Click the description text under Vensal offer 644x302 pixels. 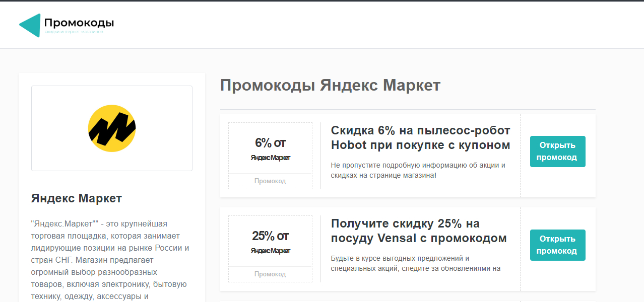click(x=415, y=263)
